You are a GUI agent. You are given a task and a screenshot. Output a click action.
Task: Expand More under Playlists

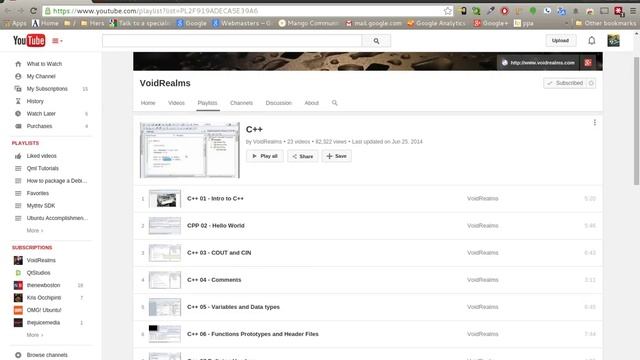35,231
